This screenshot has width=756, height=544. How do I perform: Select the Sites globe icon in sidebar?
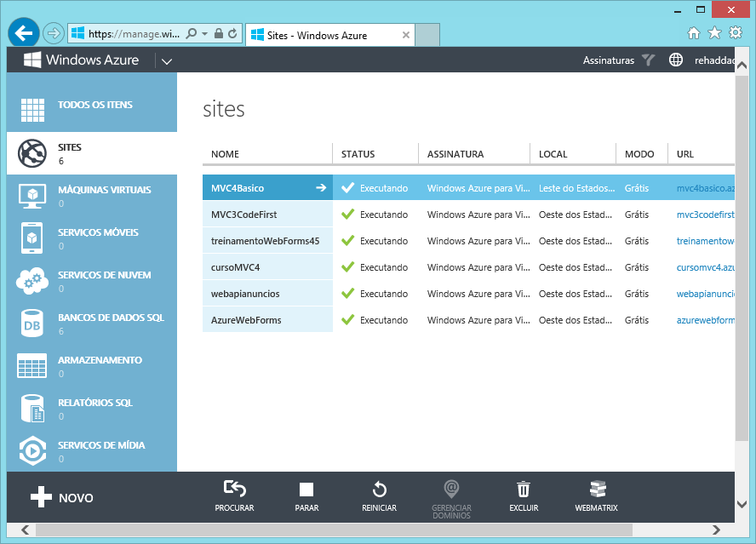tap(31, 153)
